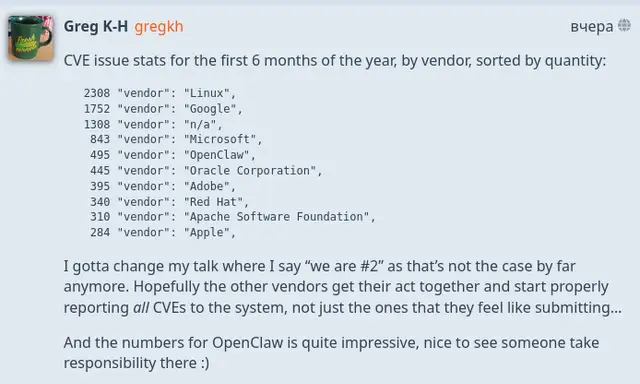The height and width of the screenshot is (384, 640).
Task: Select the 340 Red Hat line
Action: (169, 202)
